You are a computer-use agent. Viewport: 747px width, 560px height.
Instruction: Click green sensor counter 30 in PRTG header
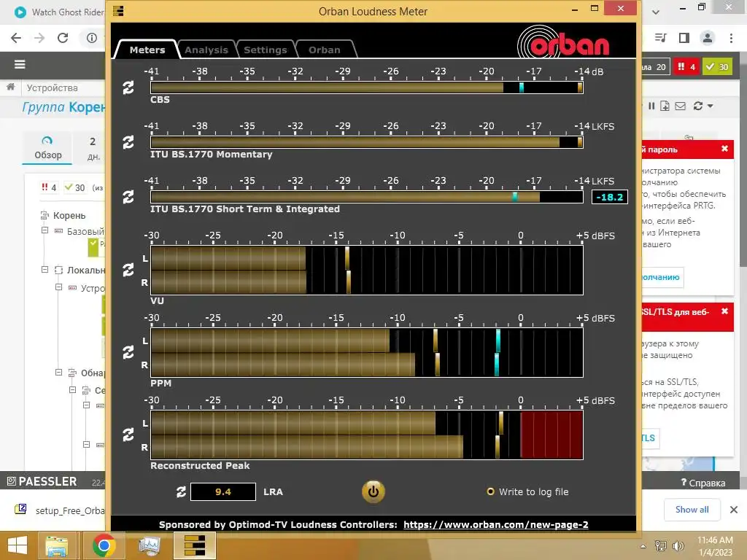[718, 67]
